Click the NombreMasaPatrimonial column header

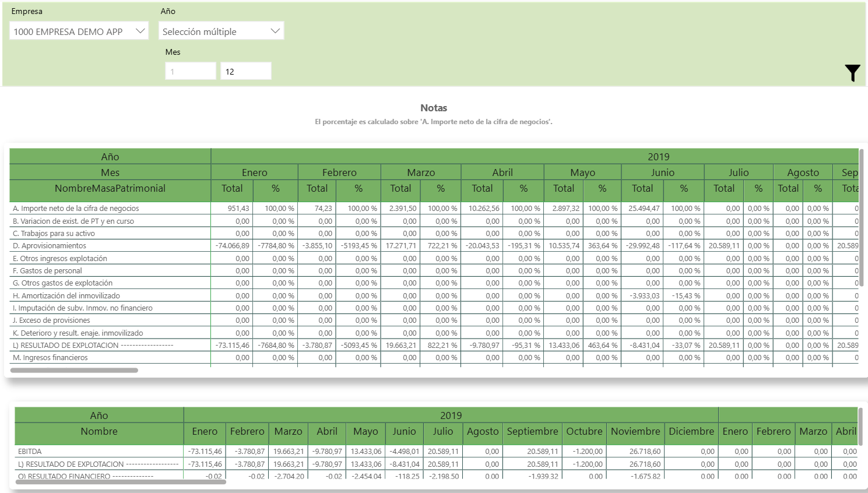pos(110,189)
